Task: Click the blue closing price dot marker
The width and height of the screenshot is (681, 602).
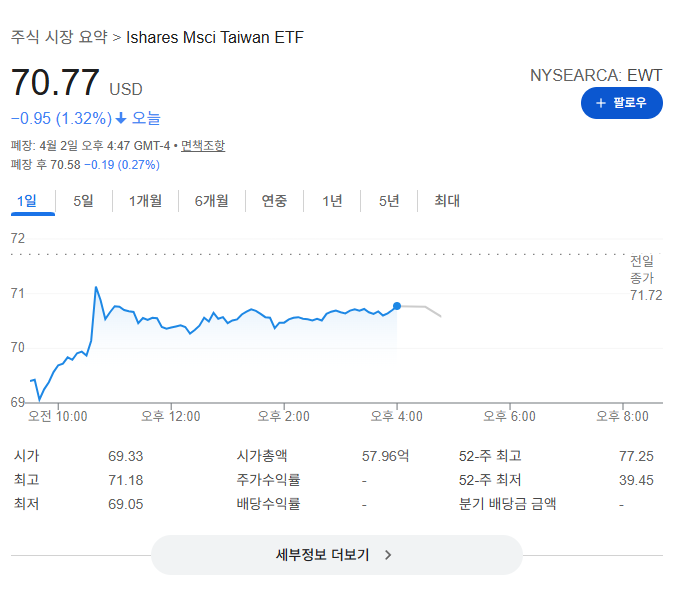Action: [397, 306]
